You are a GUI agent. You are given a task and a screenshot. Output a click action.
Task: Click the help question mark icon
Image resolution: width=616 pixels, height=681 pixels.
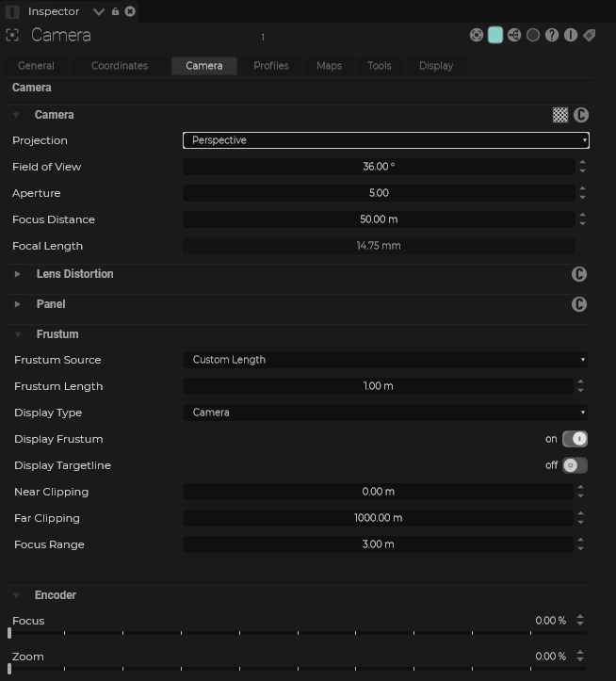tap(552, 36)
